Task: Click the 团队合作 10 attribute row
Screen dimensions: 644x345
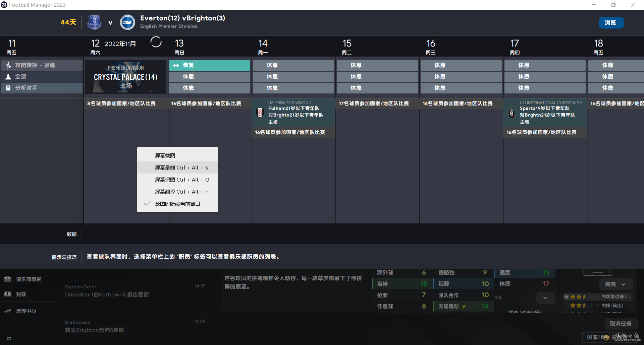Action: (464, 295)
